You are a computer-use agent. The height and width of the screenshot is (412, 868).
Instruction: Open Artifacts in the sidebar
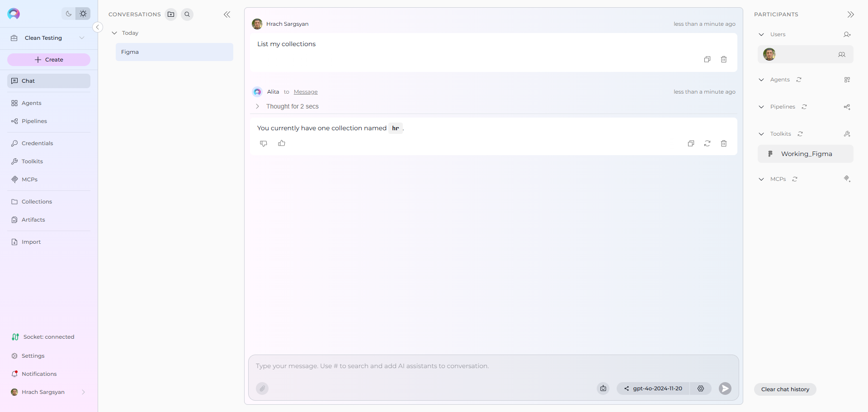click(x=49, y=220)
